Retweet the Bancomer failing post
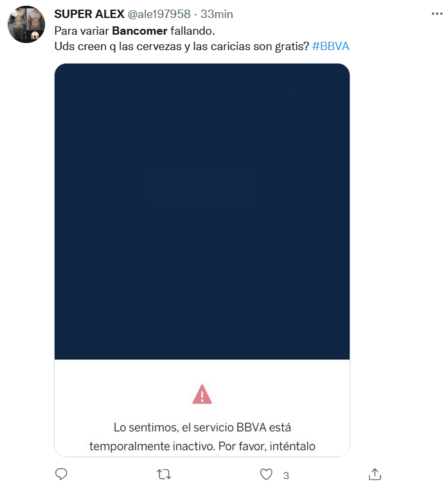The width and height of the screenshot is (448, 490). [x=164, y=475]
